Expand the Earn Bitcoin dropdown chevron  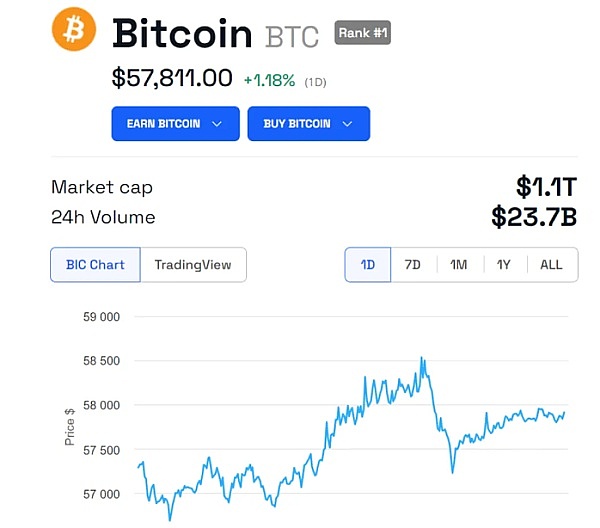coord(219,124)
